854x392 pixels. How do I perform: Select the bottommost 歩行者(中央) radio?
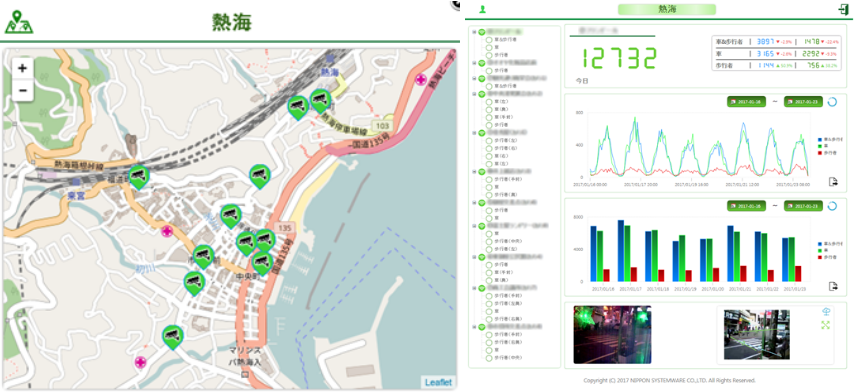pyautogui.click(x=489, y=357)
